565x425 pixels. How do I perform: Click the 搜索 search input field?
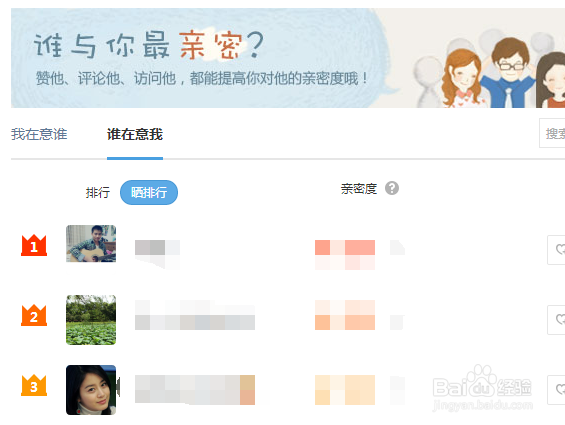(x=552, y=133)
